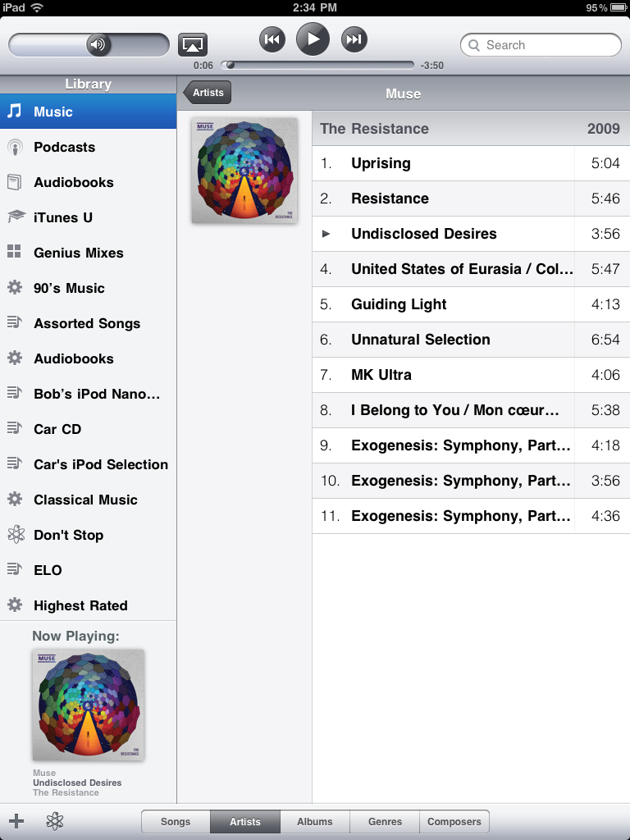Tap the AirPlay icon
The height and width of the screenshot is (840, 630).
pyautogui.click(x=192, y=45)
